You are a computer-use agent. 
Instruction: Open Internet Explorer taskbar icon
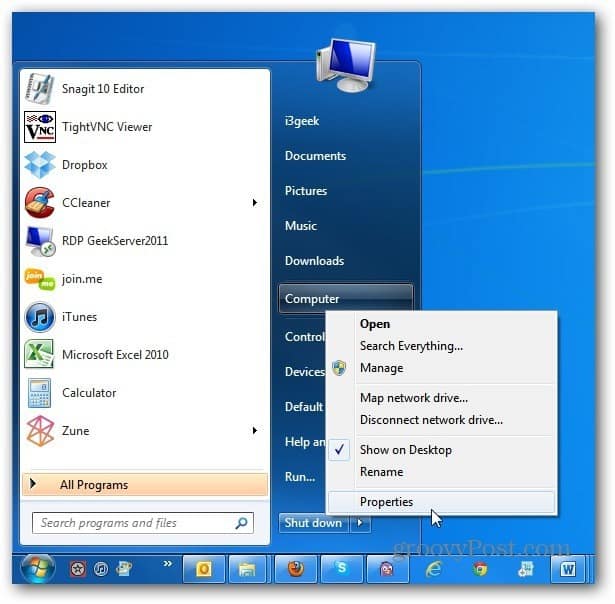tap(434, 568)
